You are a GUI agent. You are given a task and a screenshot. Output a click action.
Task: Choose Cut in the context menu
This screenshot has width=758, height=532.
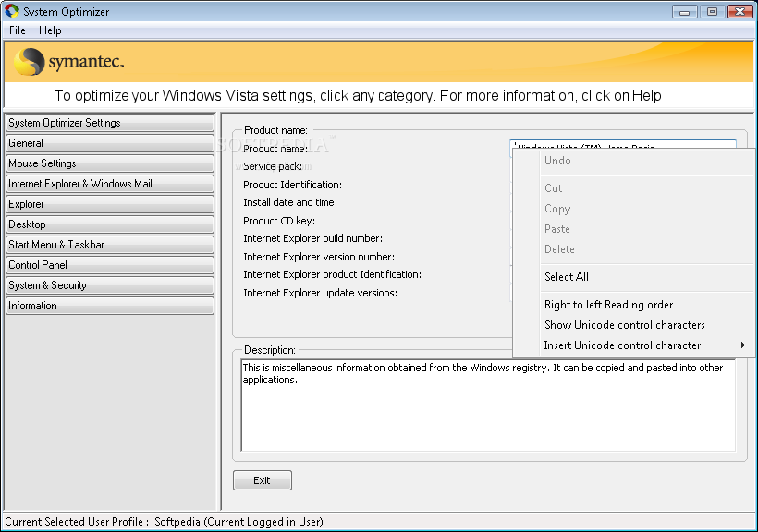click(633, 188)
